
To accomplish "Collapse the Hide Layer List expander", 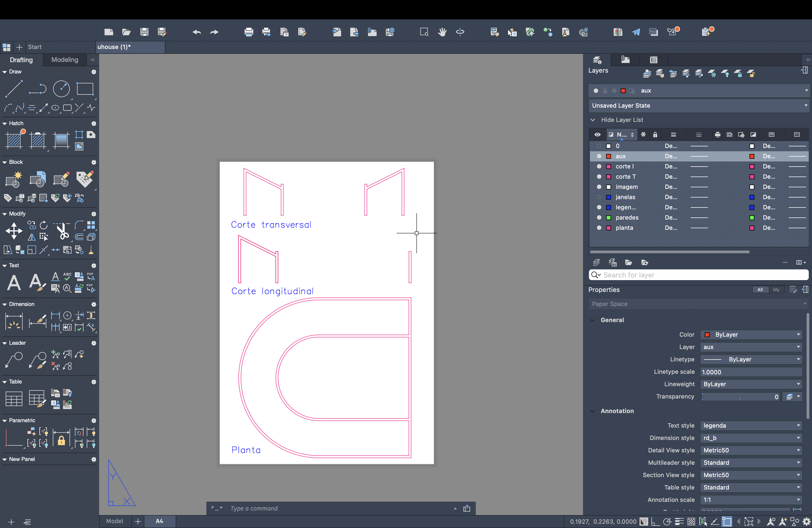I will 593,120.
